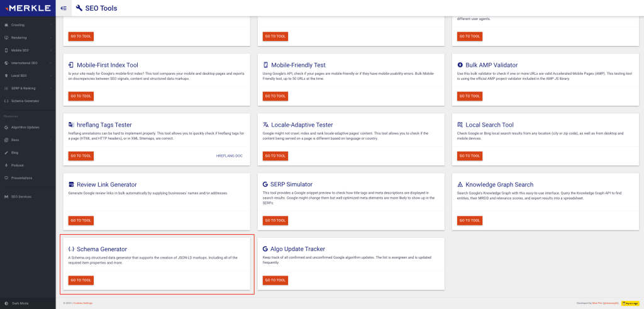Expand the Mobile SEO menu chevron

(x=50, y=50)
